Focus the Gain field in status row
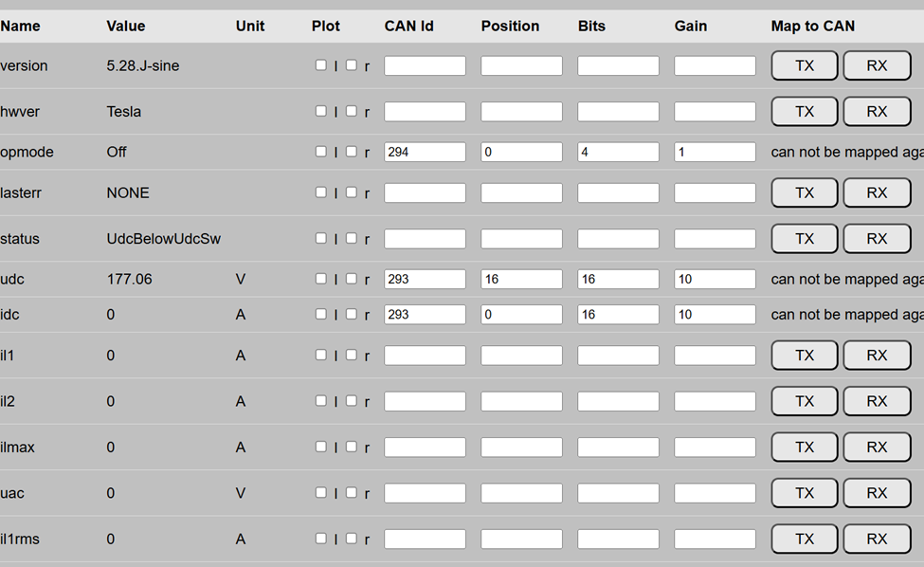924x567 pixels. coord(715,239)
